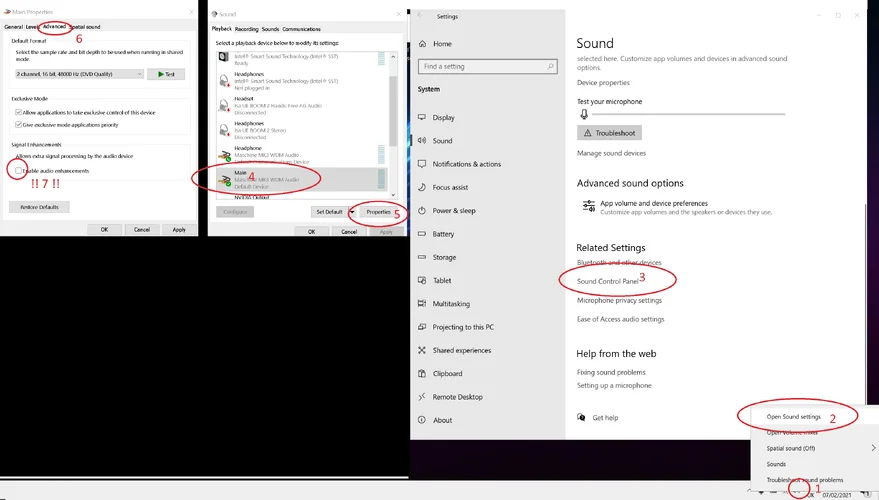Uncheck Give exclusive mode applications priority

point(18,124)
